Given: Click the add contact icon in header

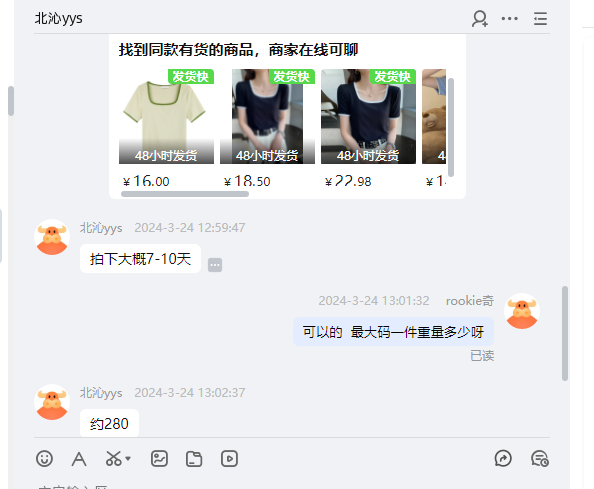Looking at the screenshot, I should point(480,19).
